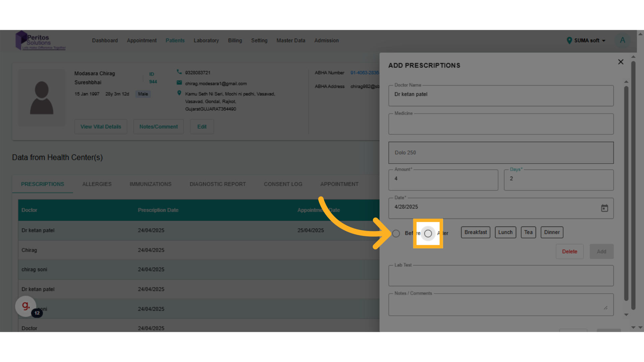Screen dimensions: 644x362
Task: Click the red Delete button
Action: coord(569,251)
